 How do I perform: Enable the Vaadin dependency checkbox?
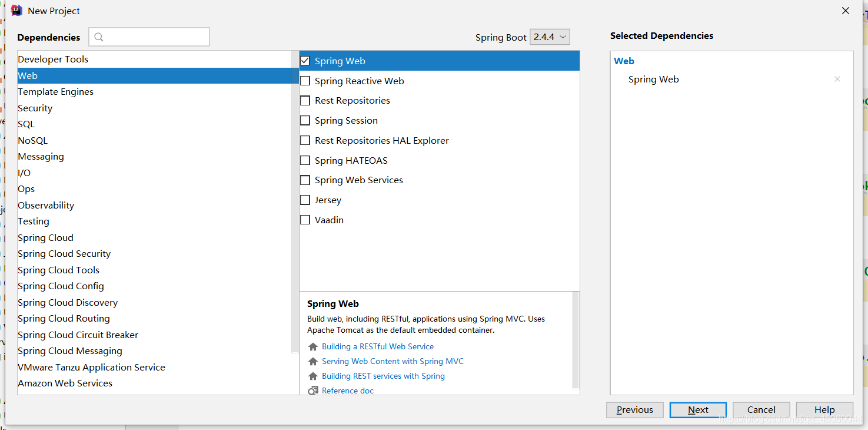305,220
